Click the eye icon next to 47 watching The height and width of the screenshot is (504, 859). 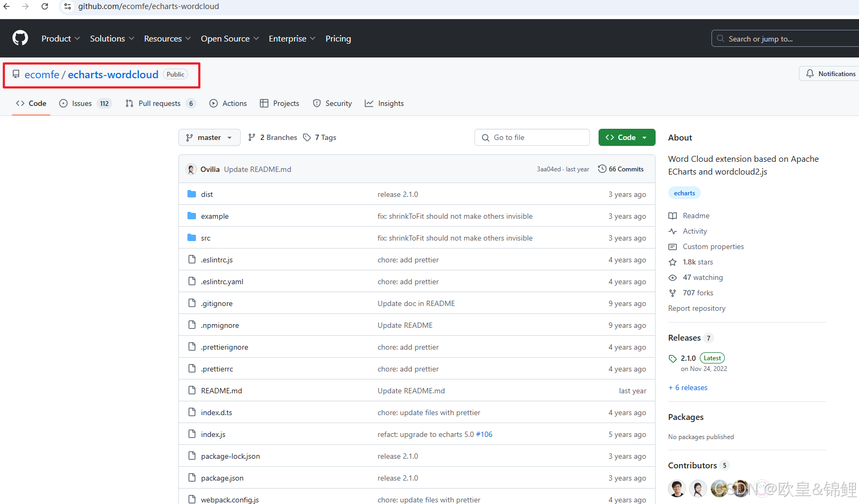point(673,277)
